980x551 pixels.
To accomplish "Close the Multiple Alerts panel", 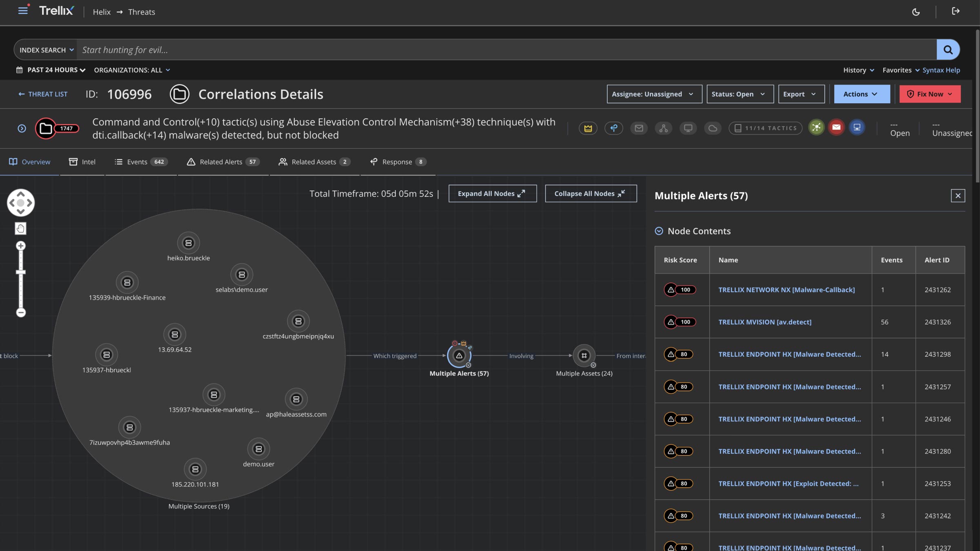I will [x=958, y=196].
